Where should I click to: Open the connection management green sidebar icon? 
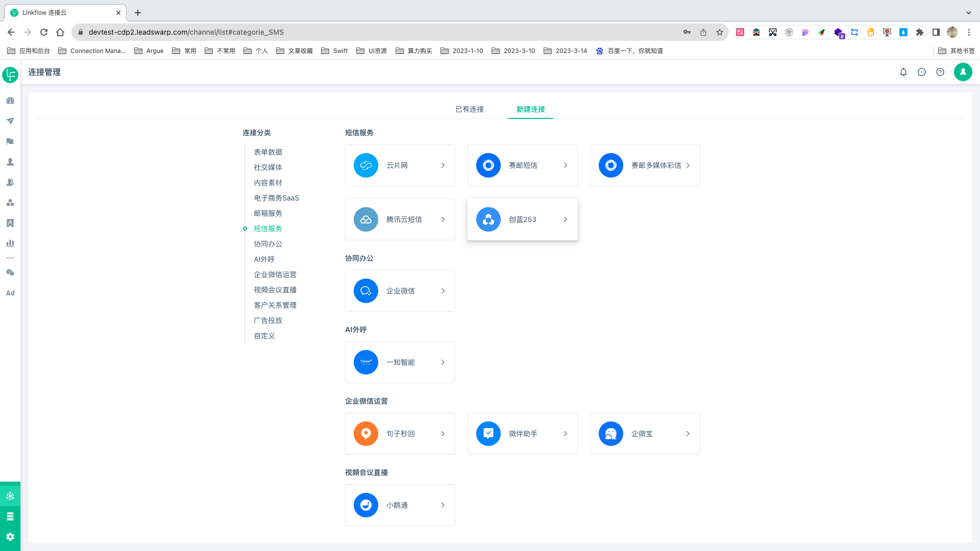pyautogui.click(x=10, y=495)
